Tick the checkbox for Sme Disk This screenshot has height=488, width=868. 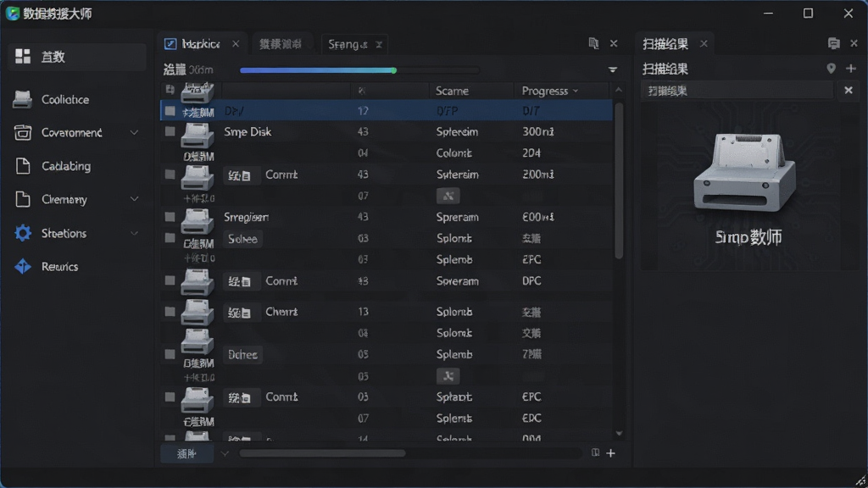pyautogui.click(x=170, y=131)
